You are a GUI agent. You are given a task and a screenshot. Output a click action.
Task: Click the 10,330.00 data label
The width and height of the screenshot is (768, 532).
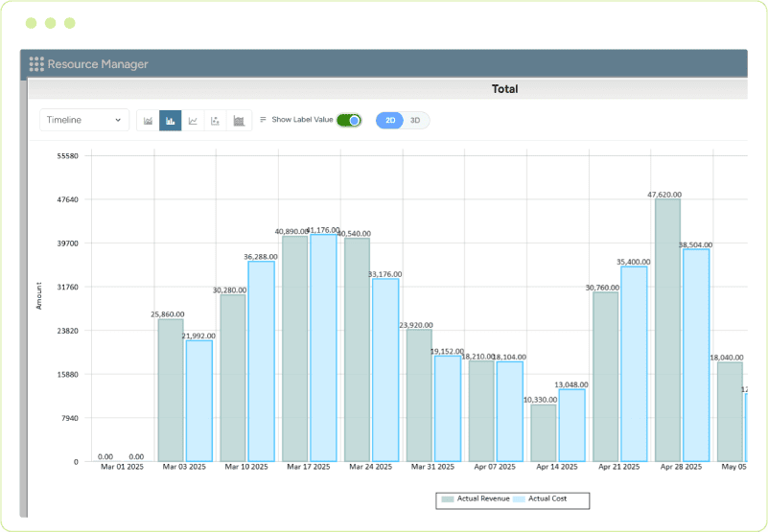[x=540, y=400]
